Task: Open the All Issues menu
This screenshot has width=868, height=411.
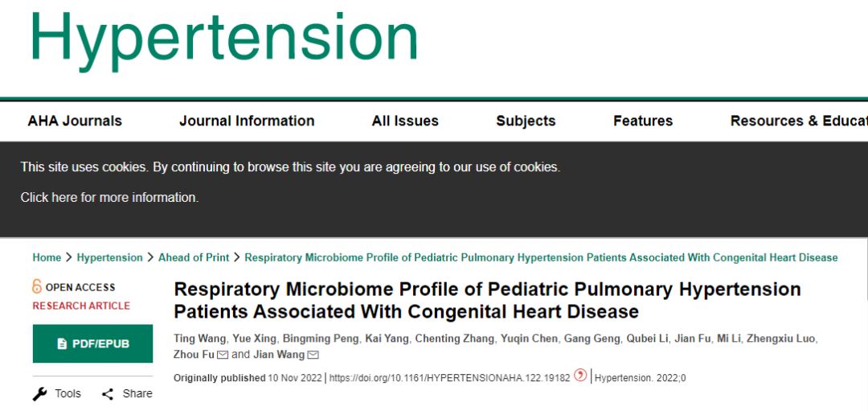Action: tap(405, 121)
